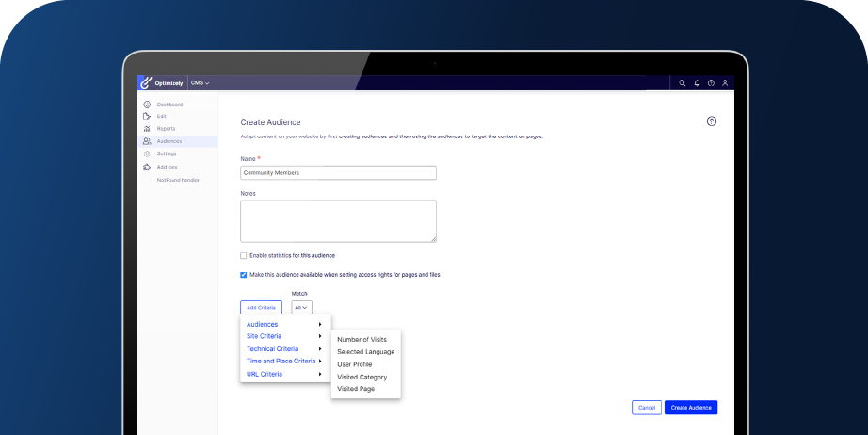Click the Create Audience button
Screen dimensions: 868x435
691,408
